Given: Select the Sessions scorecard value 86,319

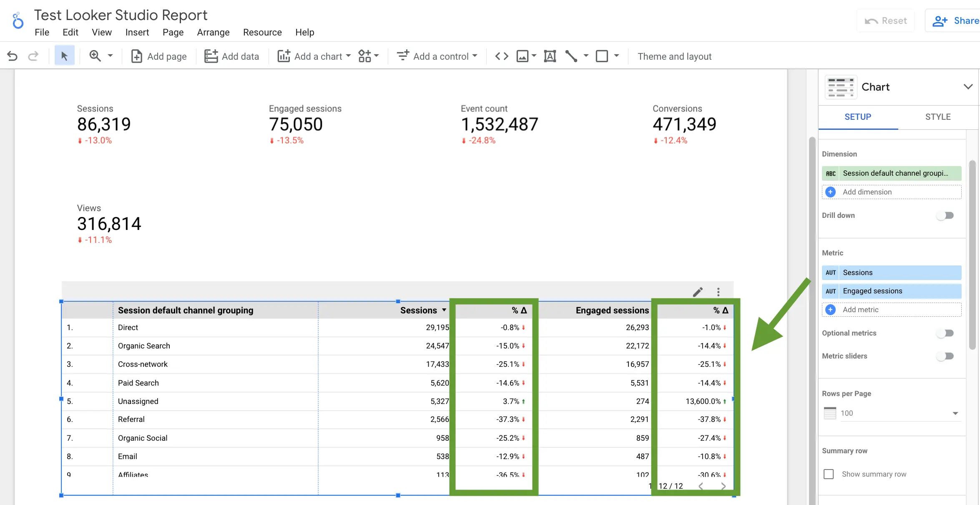Looking at the screenshot, I should 104,124.
